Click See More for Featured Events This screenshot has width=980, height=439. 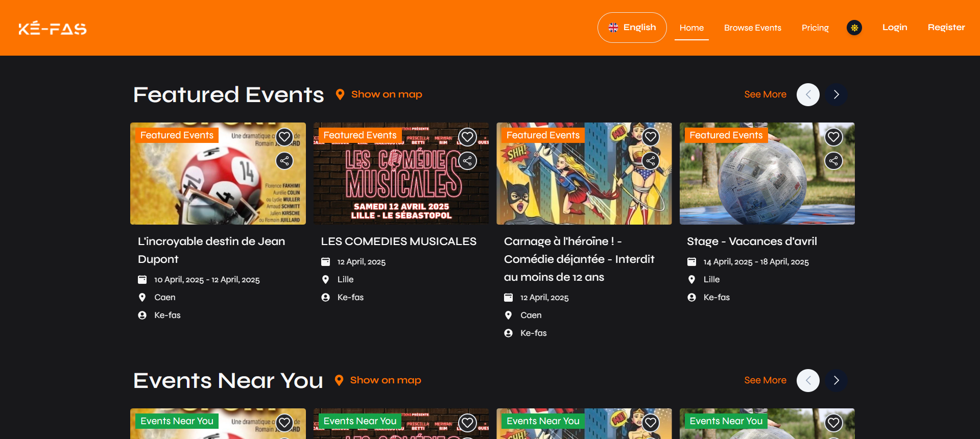click(765, 94)
